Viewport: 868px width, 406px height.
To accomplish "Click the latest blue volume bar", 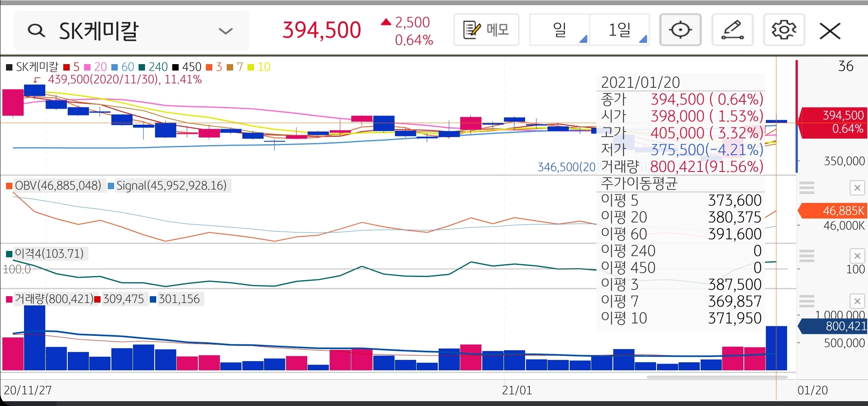I will 776,348.
